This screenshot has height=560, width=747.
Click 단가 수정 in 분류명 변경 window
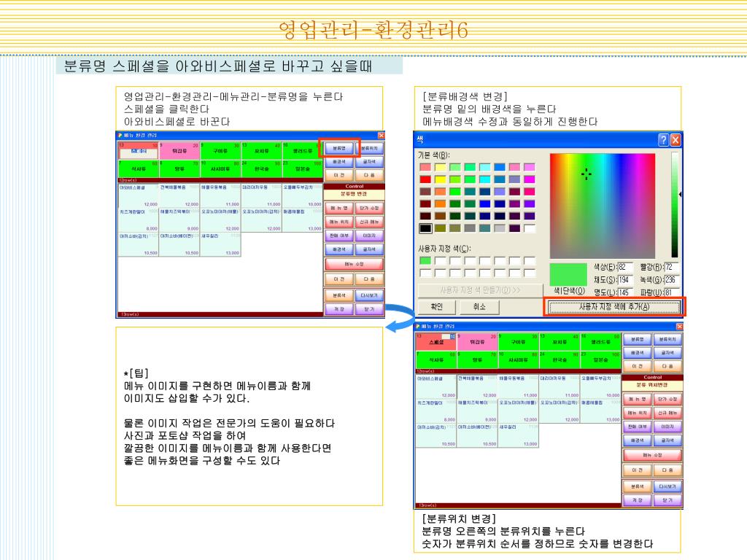[x=369, y=208]
